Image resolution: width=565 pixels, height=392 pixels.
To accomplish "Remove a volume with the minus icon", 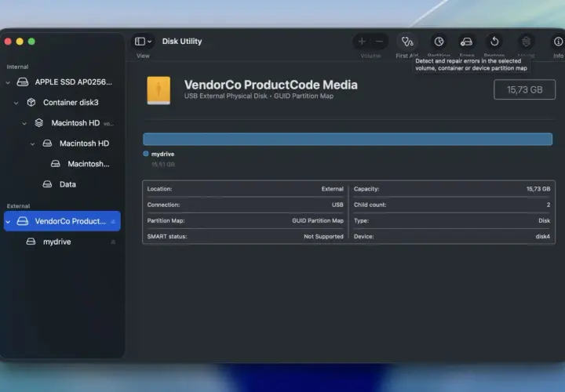I will [379, 42].
